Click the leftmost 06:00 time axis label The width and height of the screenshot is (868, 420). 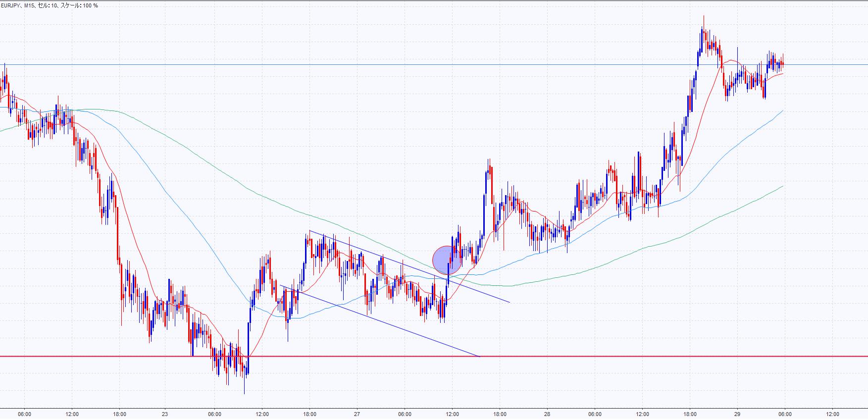[x=24, y=414]
